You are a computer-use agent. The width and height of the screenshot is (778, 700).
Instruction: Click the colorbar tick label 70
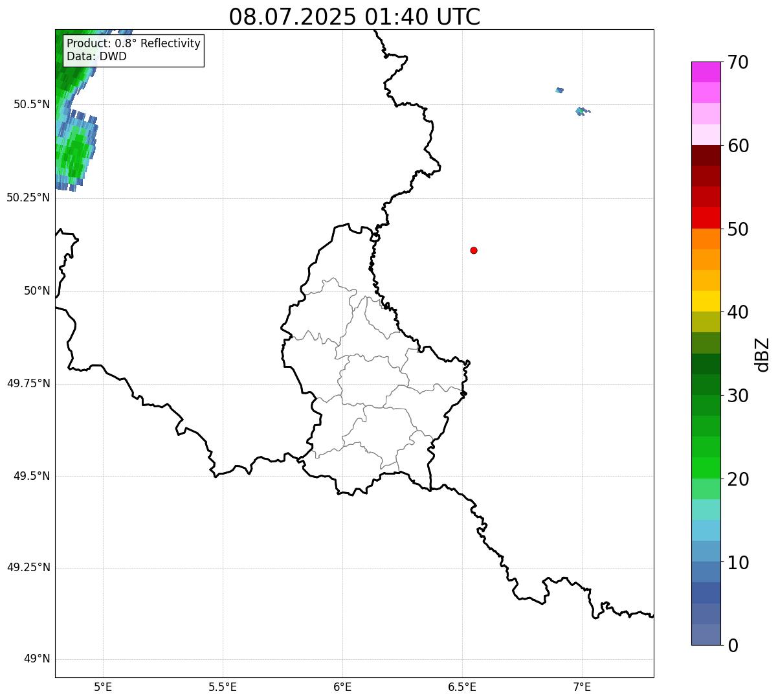[x=738, y=62]
